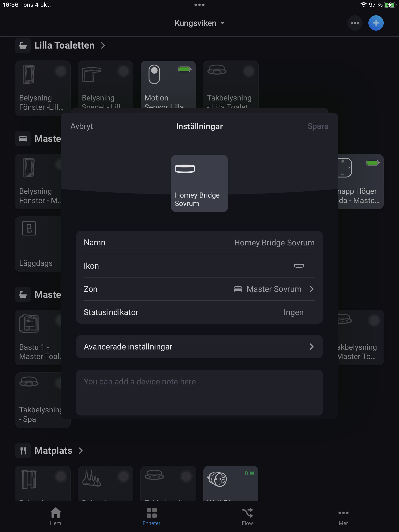Toggle Takbelysning Lilla Toaletten light
This screenshot has width=399, height=532.
tap(249, 71)
